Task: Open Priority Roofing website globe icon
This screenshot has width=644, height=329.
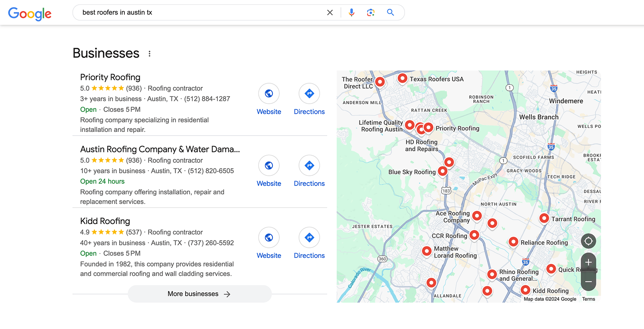Action: (x=269, y=94)
